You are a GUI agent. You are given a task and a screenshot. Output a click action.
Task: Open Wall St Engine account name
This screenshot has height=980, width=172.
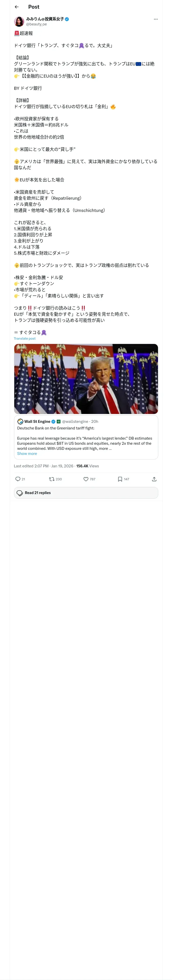point(37,422)
